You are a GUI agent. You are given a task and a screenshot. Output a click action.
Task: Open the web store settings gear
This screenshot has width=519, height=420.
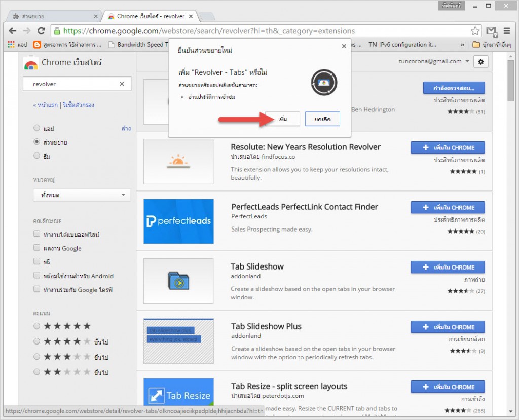(480, 61)
